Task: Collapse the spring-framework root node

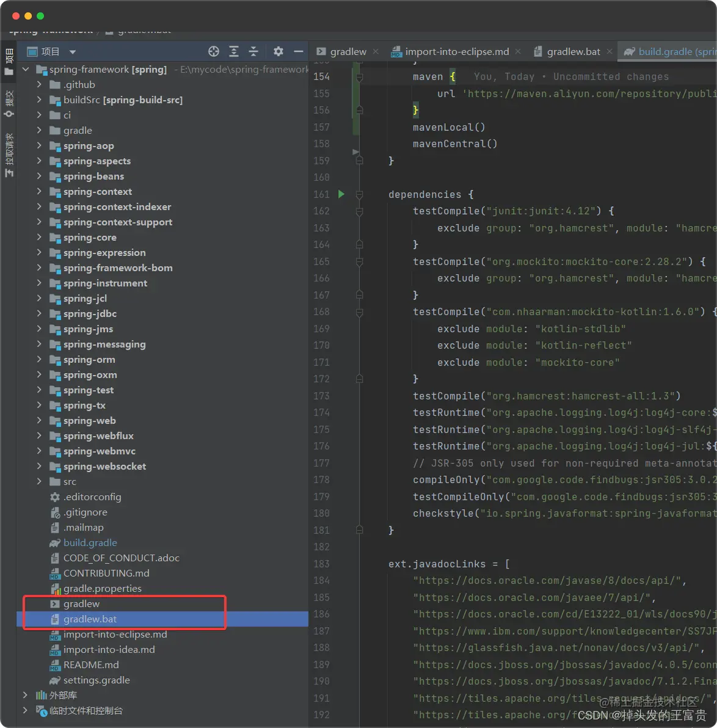Action: point(26,69)
